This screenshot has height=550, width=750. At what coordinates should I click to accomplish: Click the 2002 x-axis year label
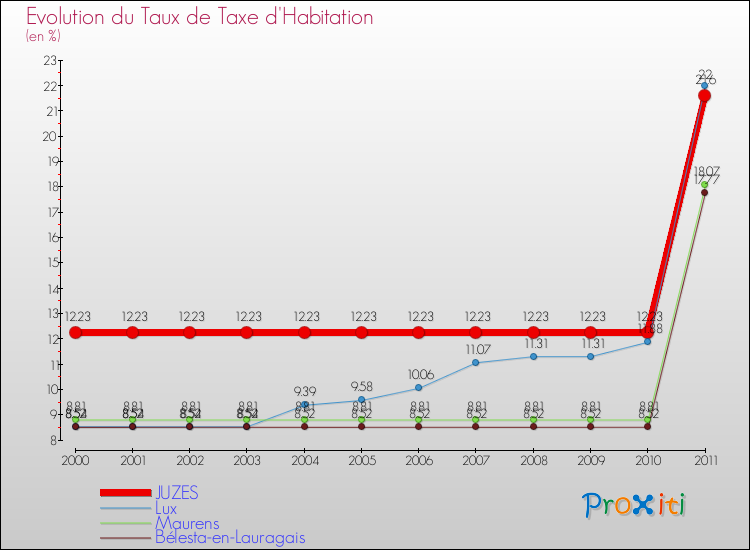pos(189,460)
